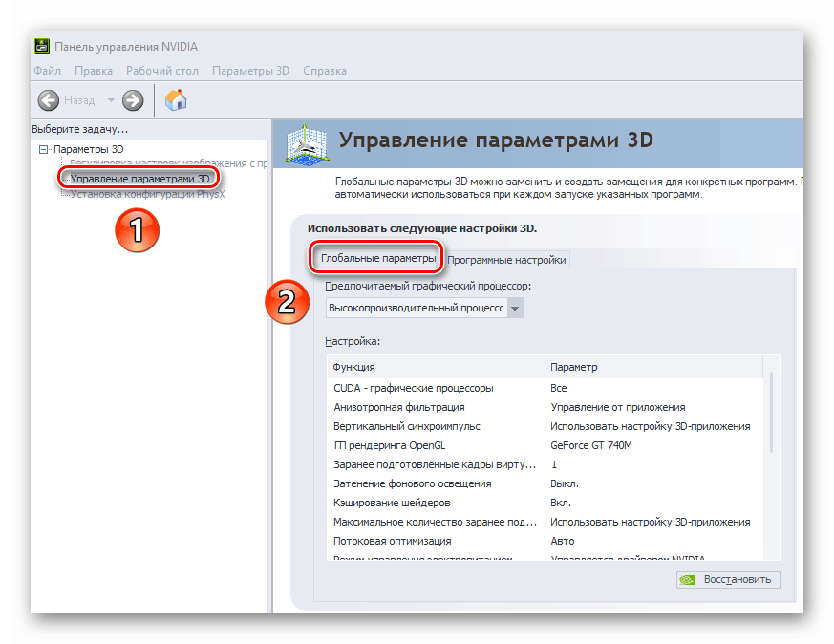Click the Параметр column header
The width and height of the screenshot is (834, 644).
coord(654,367)
